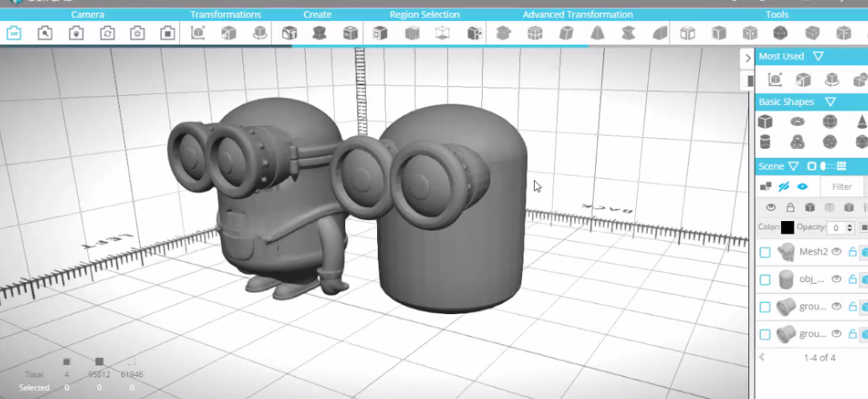Toggle visibility eye for the obj_ object
This screenshot has width=868, height=399.
(837, 278)
